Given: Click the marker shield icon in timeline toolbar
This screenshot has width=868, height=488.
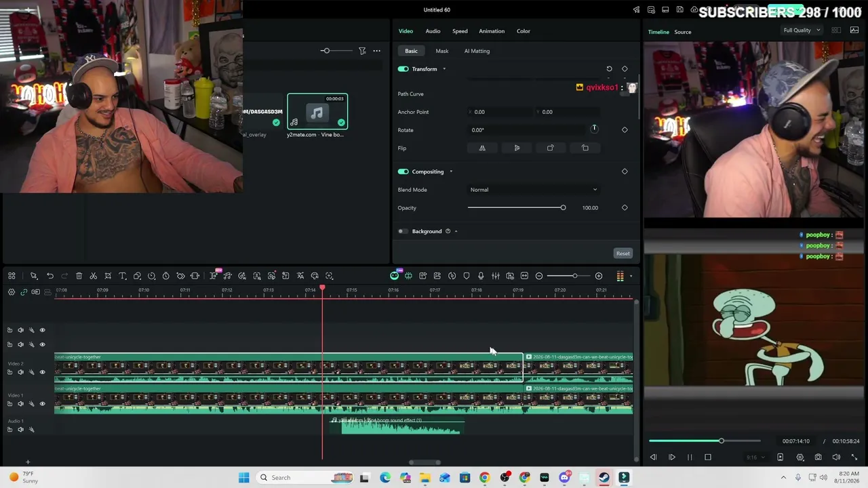Looking at the screenshot, I should [467, 276].
